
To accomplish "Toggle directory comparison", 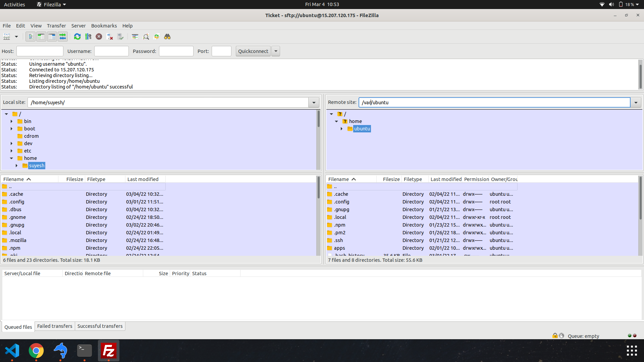I will tap(146, 37).
